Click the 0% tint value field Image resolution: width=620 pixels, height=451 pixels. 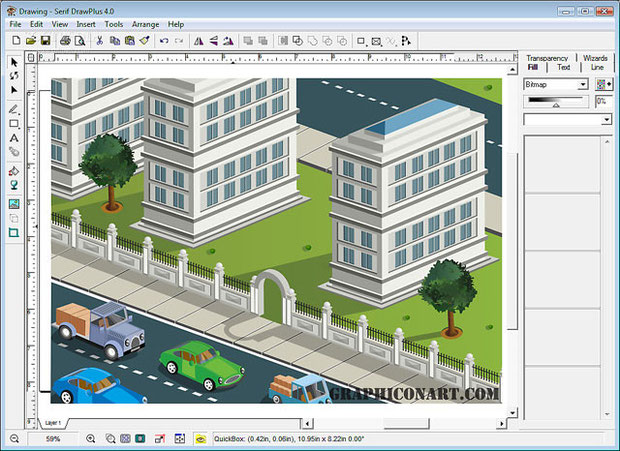603,102
